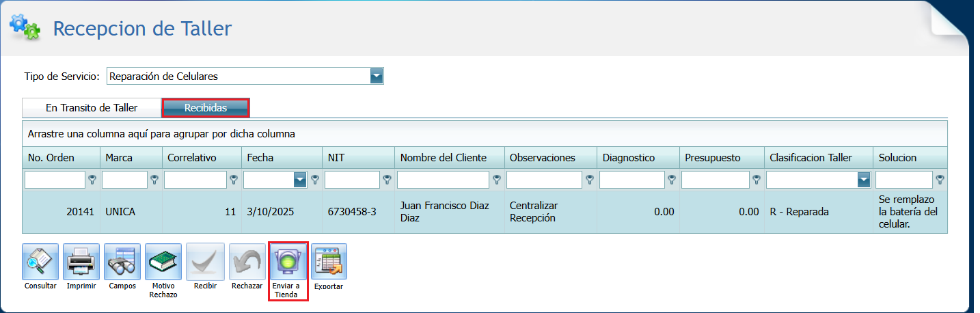This screenshot has width=980, height=313.
Task: Click filter icon for Diagnostico column
Action: pos(671,180)
